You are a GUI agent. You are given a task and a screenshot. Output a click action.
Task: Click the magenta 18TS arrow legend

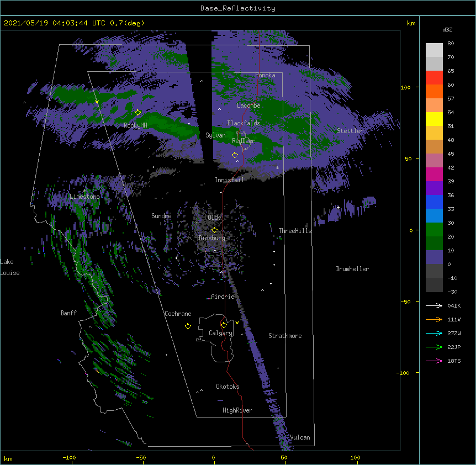click(x=434, y=361)
